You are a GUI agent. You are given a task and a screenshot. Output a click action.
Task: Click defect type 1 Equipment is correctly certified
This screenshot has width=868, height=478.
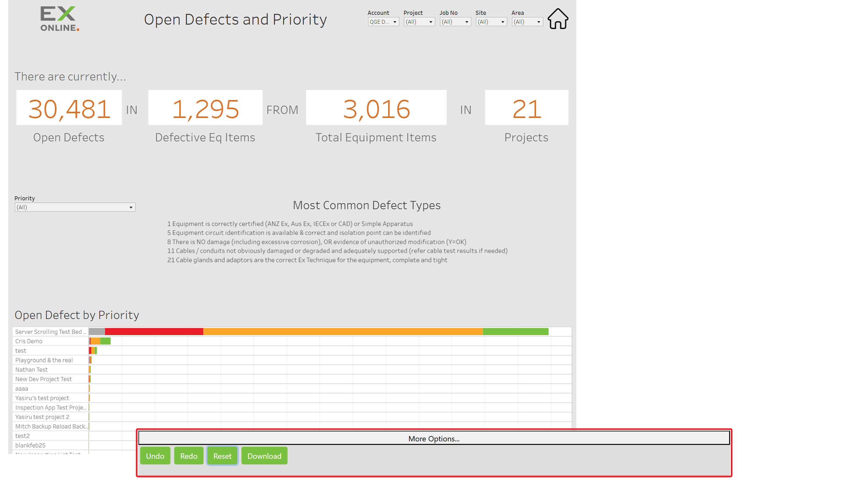[x=290, y=224]
